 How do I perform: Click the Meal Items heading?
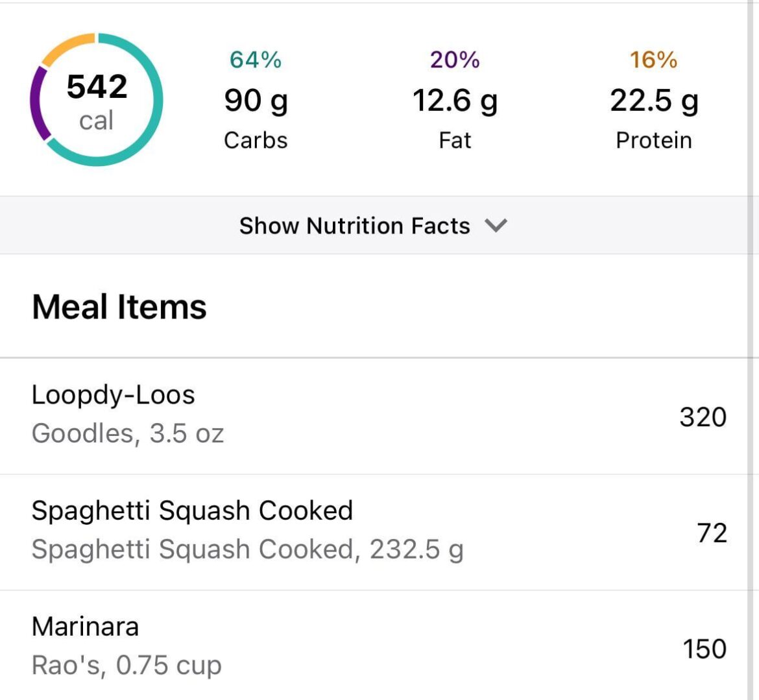tap(119, 306)
